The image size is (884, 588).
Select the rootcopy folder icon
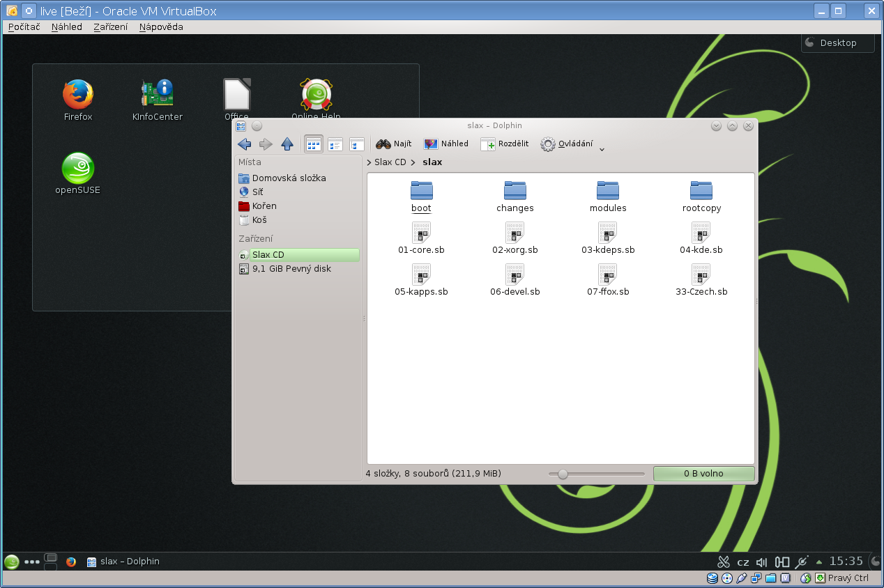tap(701, 190)
